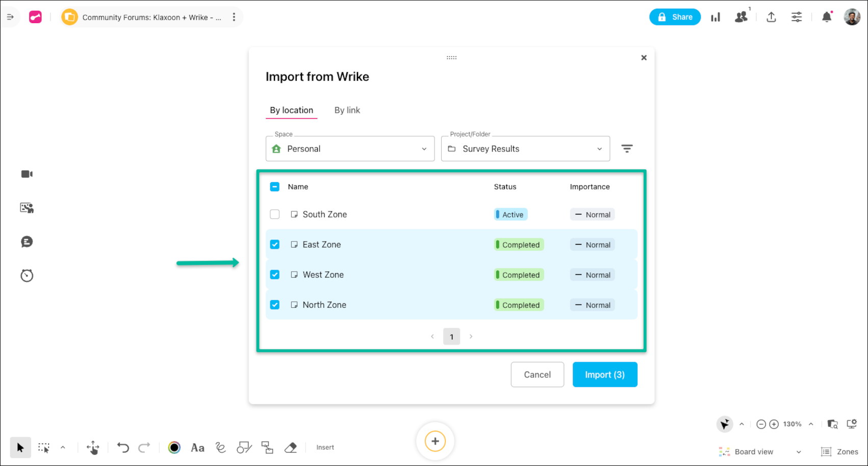Screen dimensions: 868x466
Task: Select the By location tab
Action: (x=291, y=110)
